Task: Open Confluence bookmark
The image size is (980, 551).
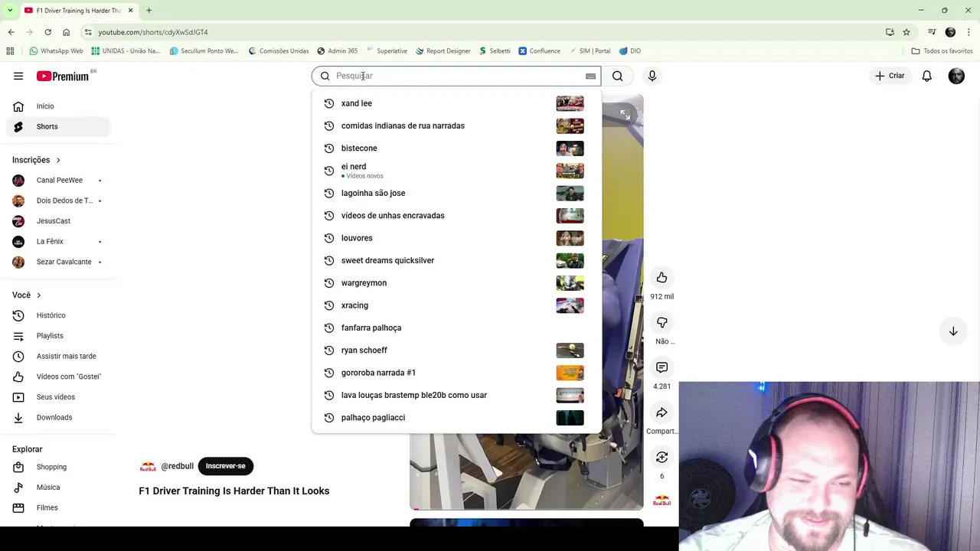Action: [x=539, y=51]
